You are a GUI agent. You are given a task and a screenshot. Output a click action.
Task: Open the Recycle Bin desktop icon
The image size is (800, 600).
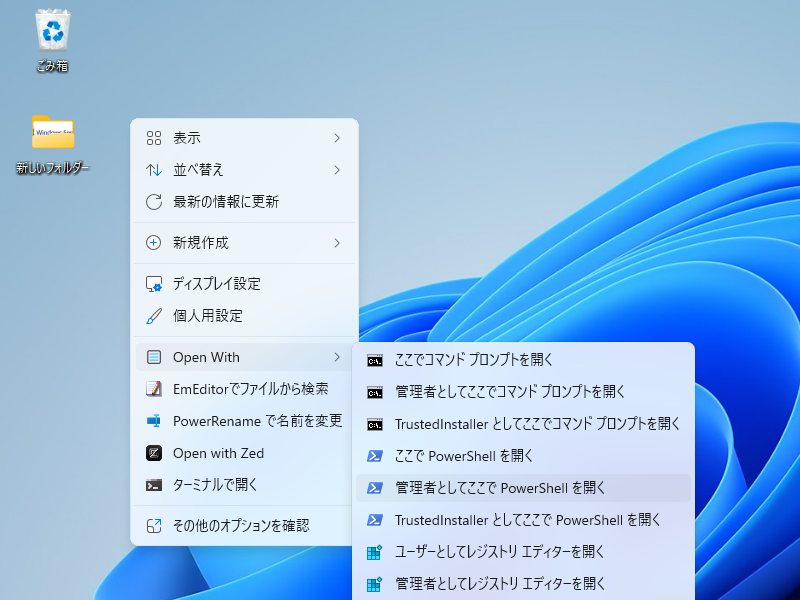tap(52, 32)
